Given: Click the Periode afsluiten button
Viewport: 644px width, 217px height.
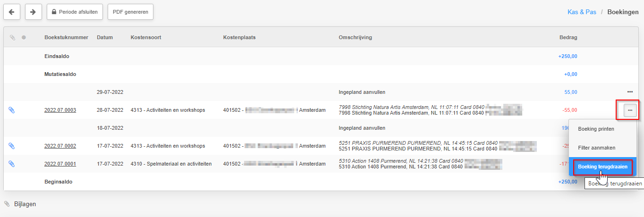Looking at the screenshot, I should click(75, 12).
